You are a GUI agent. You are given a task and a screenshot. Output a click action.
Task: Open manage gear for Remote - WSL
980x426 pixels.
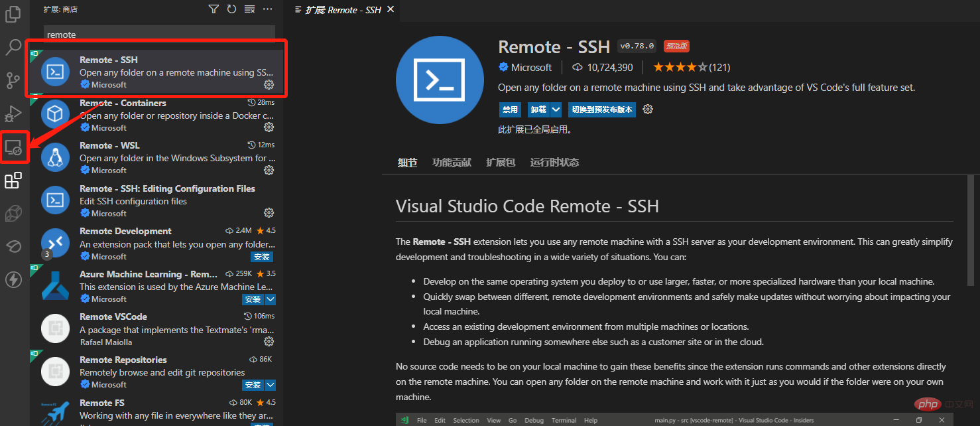[x=269, y=171]
